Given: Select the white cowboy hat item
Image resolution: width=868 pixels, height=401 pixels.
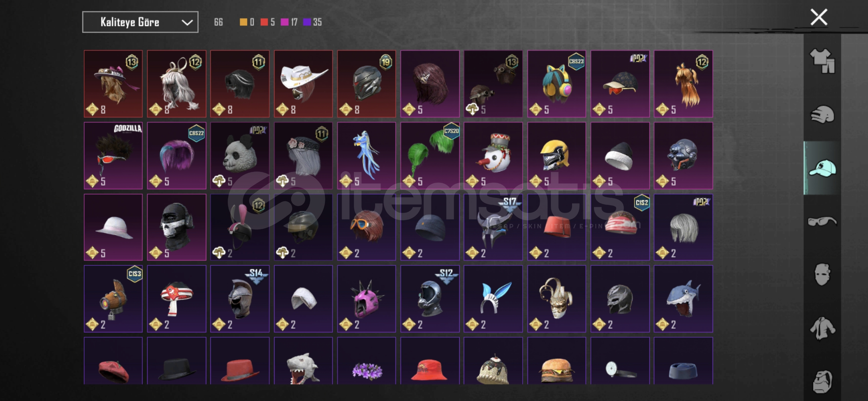Looking at the screenshot, I should (303, 84).
